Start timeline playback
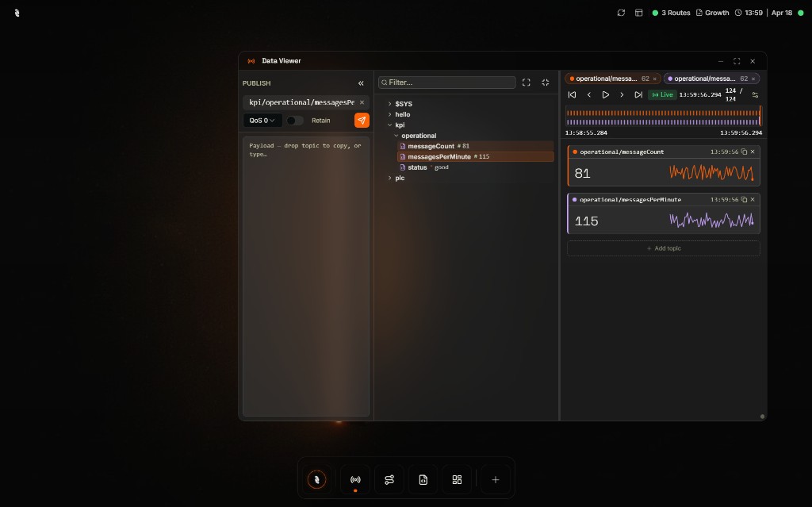Viewport: 812px width, 507px height. (605, 95)
